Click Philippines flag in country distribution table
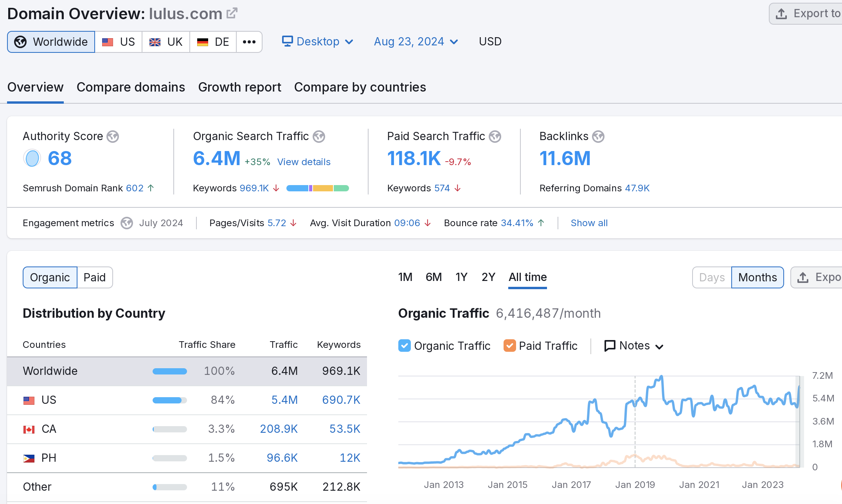The height and width of the screenshot is (504, 842). coord(29,458)
